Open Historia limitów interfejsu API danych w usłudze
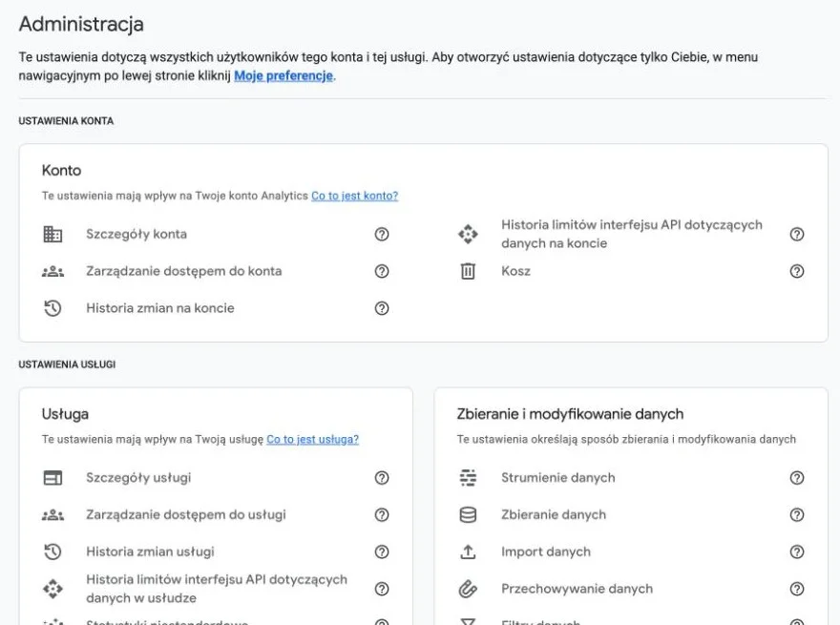Viewport: 840px width, 625px height. [217, 589]
